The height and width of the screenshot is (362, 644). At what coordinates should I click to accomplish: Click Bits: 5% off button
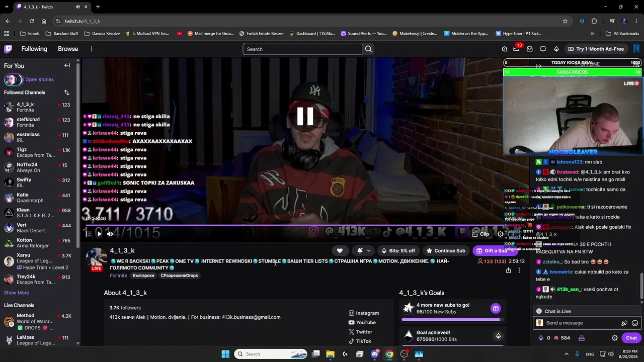(398, 250)
